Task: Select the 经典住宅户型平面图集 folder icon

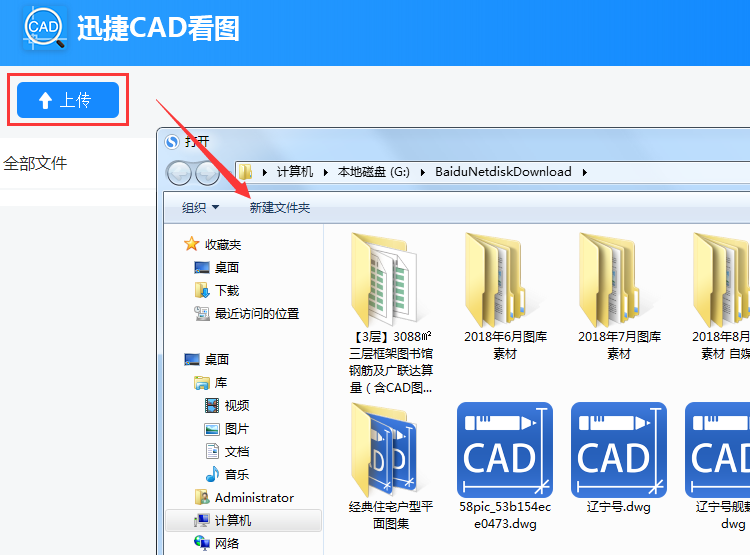Action: 384,449
